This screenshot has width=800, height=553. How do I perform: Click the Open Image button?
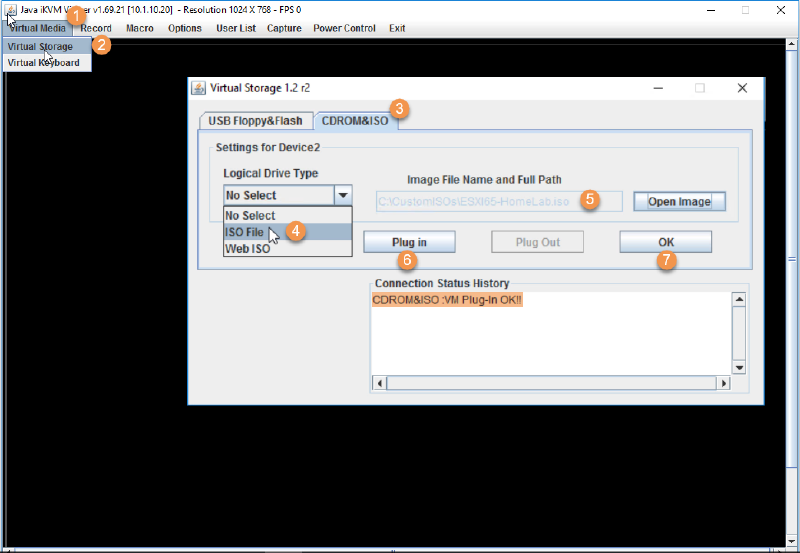click(x=679, y=202)
